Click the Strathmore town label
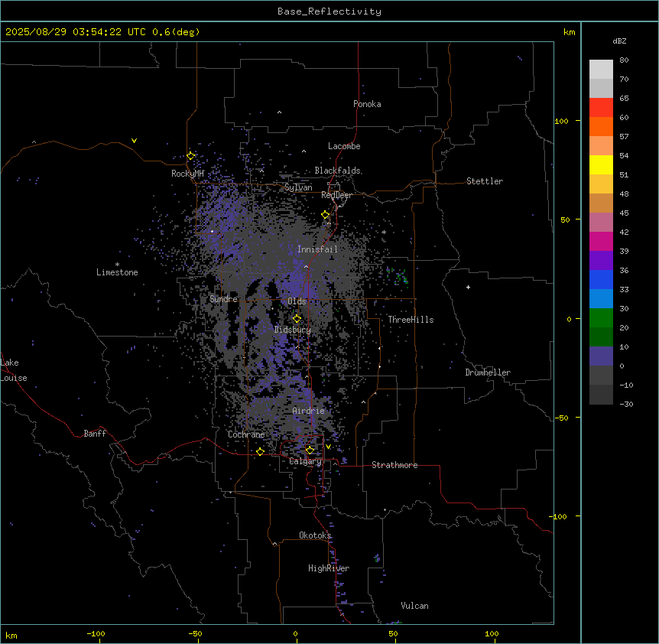 click(394, 465)
